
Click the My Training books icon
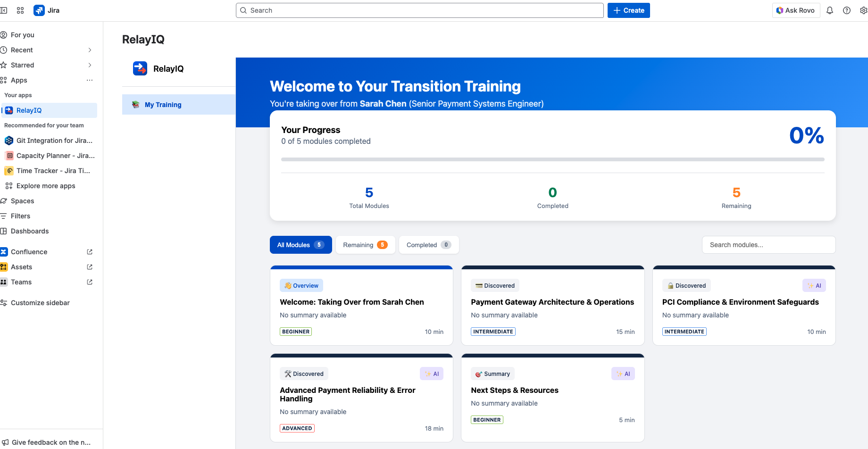point(135,105)
